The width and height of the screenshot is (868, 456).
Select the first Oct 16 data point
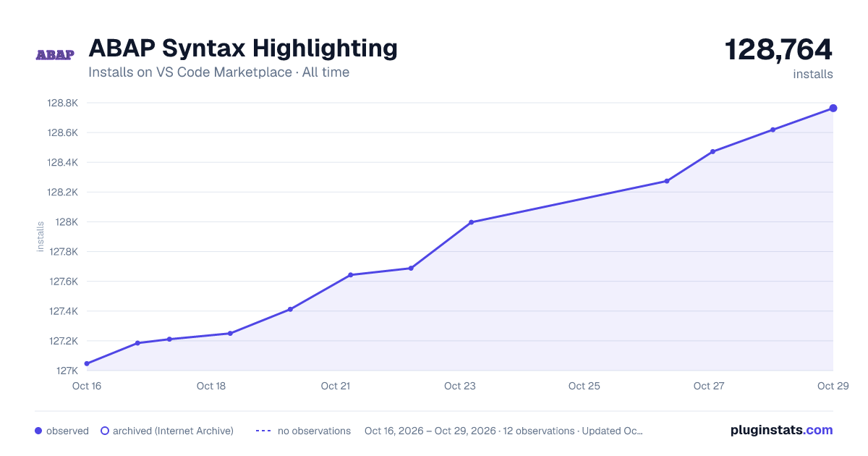tap(87, 363)
